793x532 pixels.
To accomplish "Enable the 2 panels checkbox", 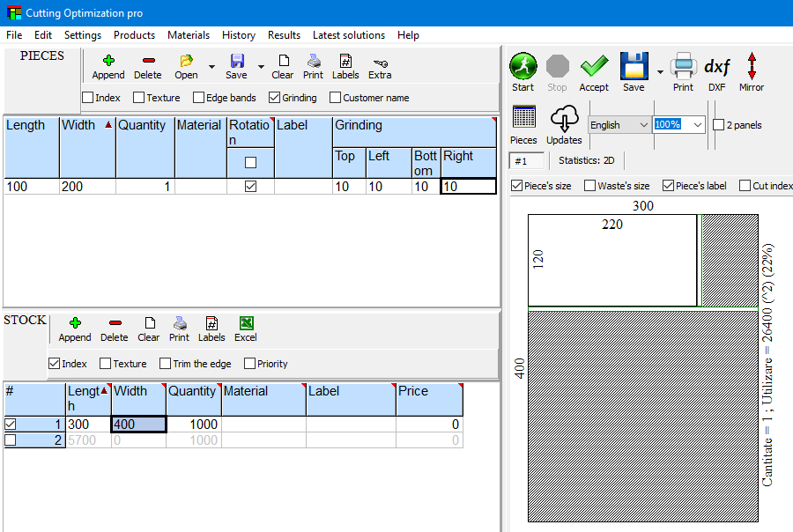I will [719, 125].
